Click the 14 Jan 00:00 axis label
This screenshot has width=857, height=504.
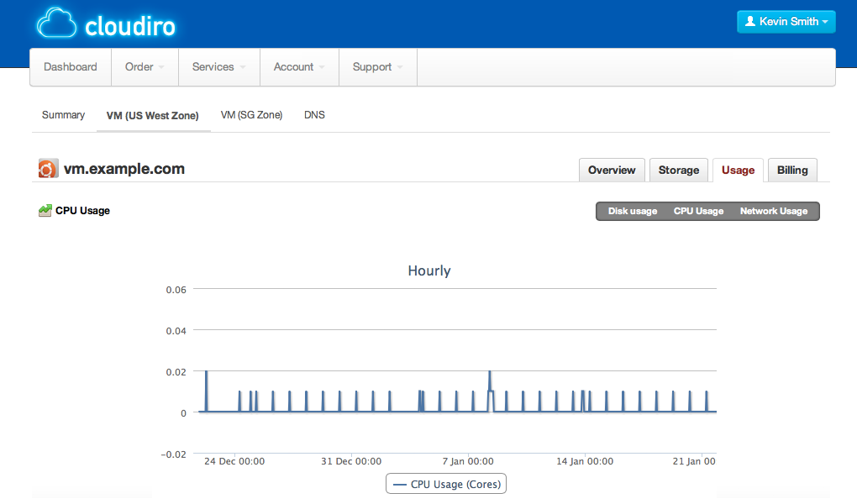click(585, 461)
